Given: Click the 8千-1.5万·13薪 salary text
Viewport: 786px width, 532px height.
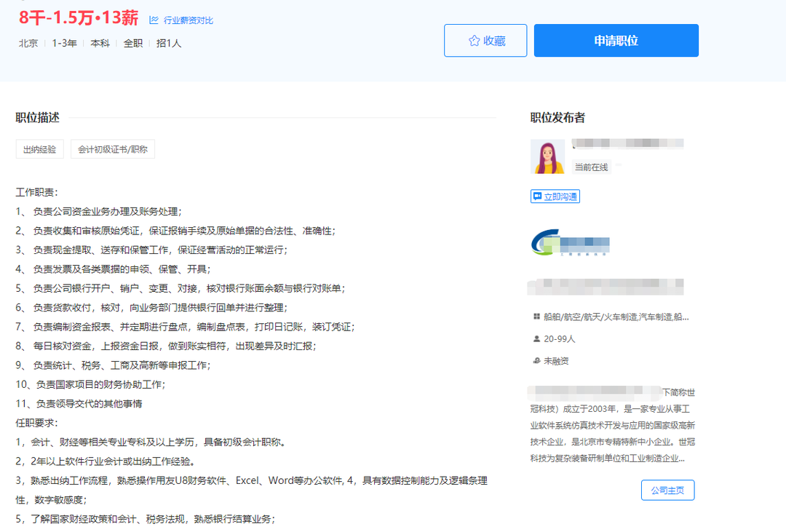Looking at the screenshot, I should (x=78, y=17).
